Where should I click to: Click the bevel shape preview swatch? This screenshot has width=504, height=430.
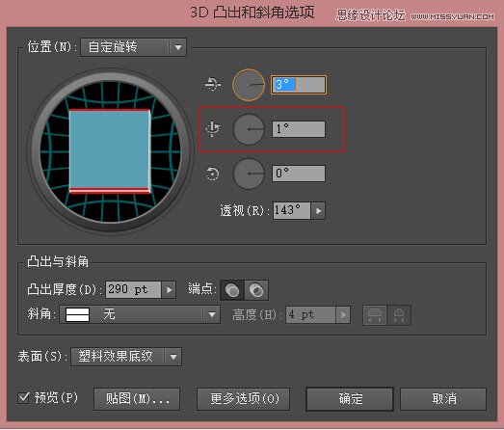[x=77, y=314]
